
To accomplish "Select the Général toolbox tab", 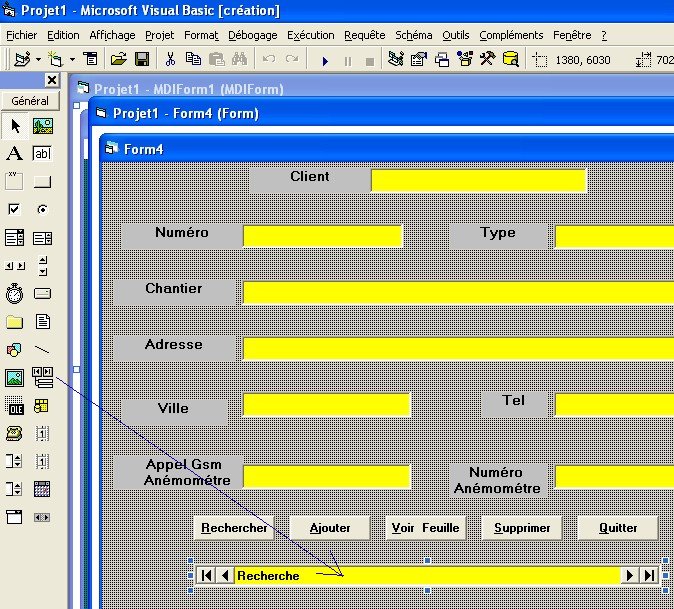I will [x=30, y=101].
